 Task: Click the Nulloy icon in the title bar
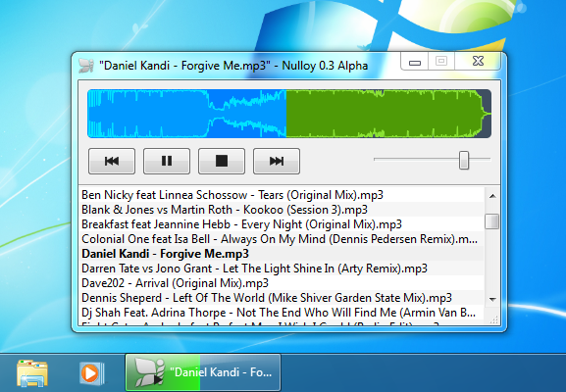(86, 66)
